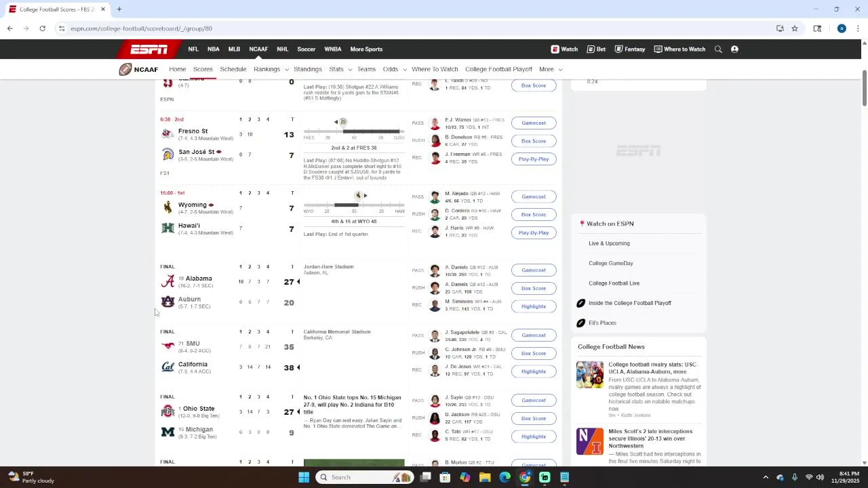Open the ESPN user profile icon

(x=734, y=49)
